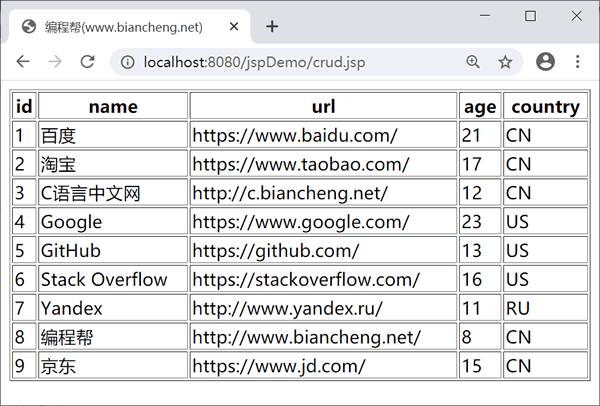Click the https://www.taobao.com/ cell
The height and width of the screenshot is (406, 600).
323,164
